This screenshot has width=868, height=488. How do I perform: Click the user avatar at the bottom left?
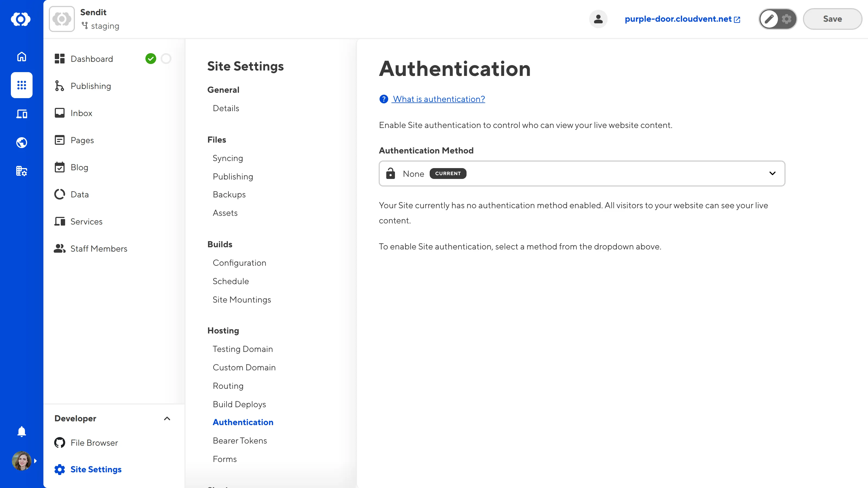click(21, 461)
